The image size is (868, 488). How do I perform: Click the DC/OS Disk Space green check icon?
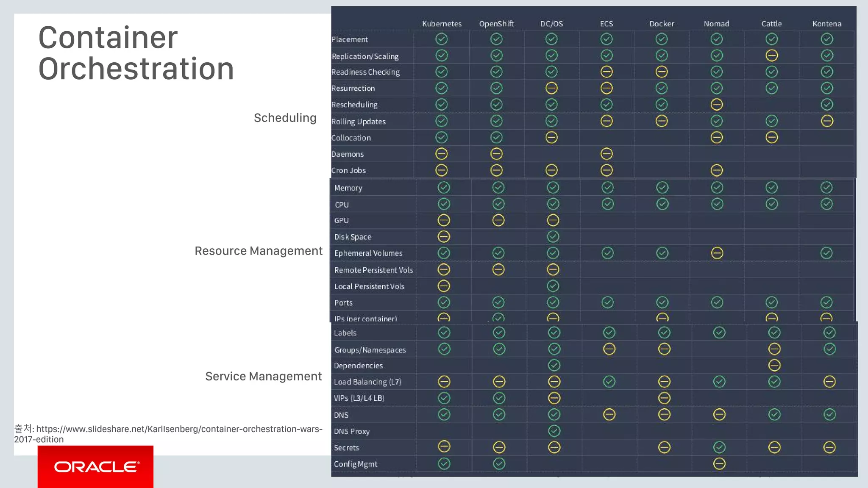(x=553, y=236)
